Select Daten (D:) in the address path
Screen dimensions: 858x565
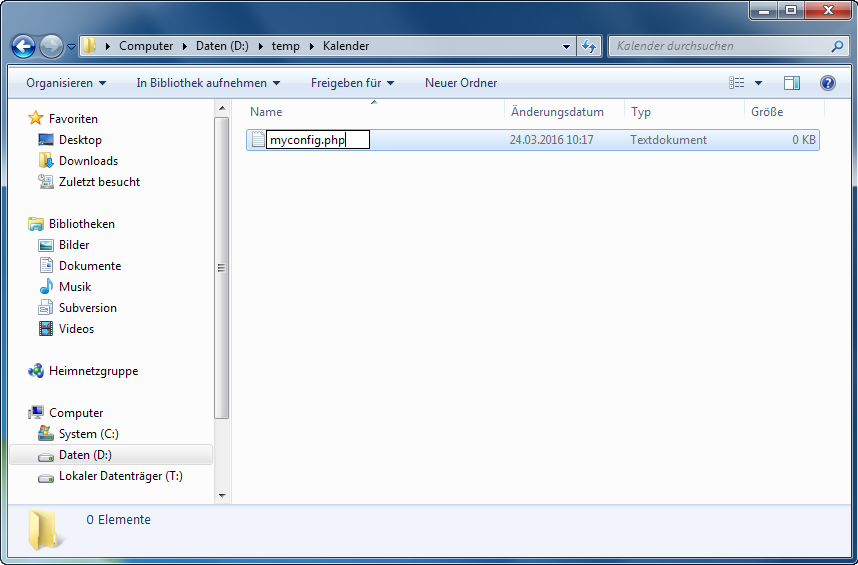[x=222, y=46]
